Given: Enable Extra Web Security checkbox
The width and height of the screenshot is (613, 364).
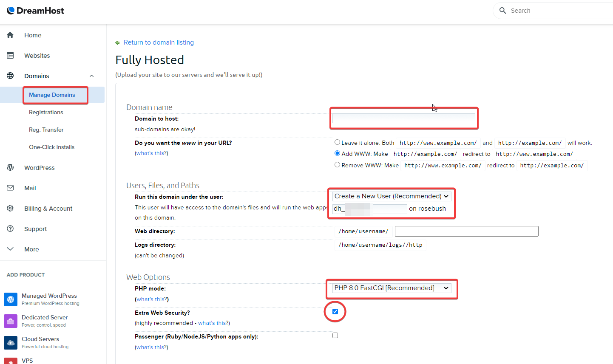Looking at the screenshot, I should (x=335, y=311).
